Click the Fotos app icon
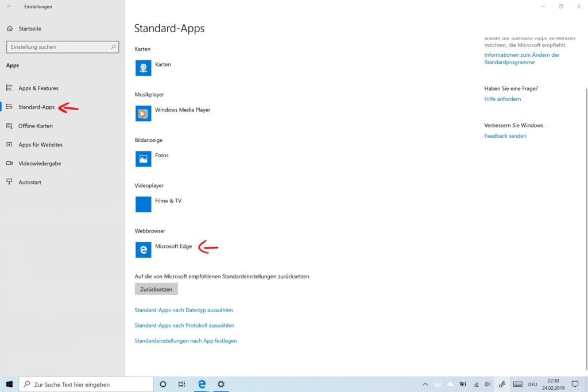Image resolution: width=588 pixels, height=392 pixels. click(143, 159)
